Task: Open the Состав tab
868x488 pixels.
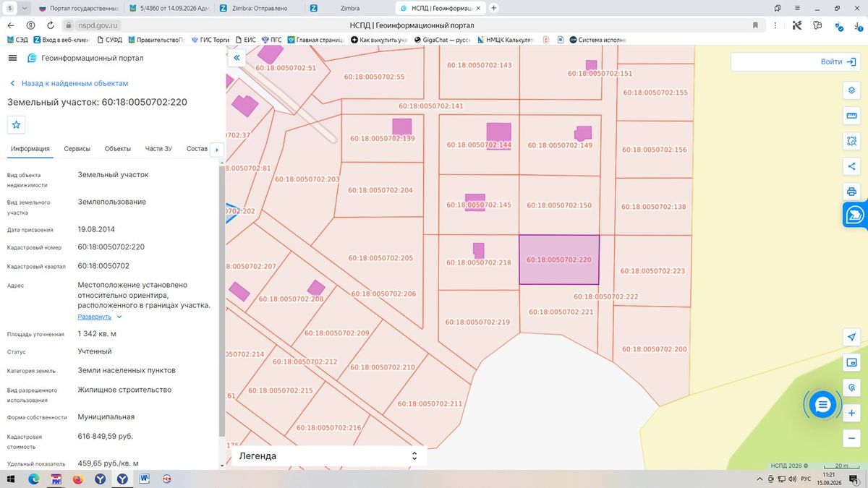Action: [x=197, y=149]
